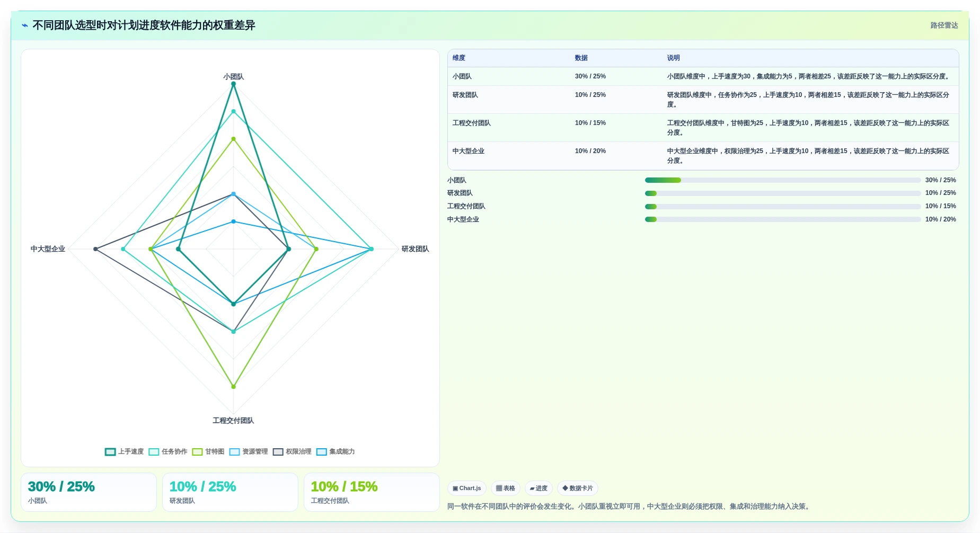
Task: Click the 中大型企业 radar axis label
Action: (48, 249)
